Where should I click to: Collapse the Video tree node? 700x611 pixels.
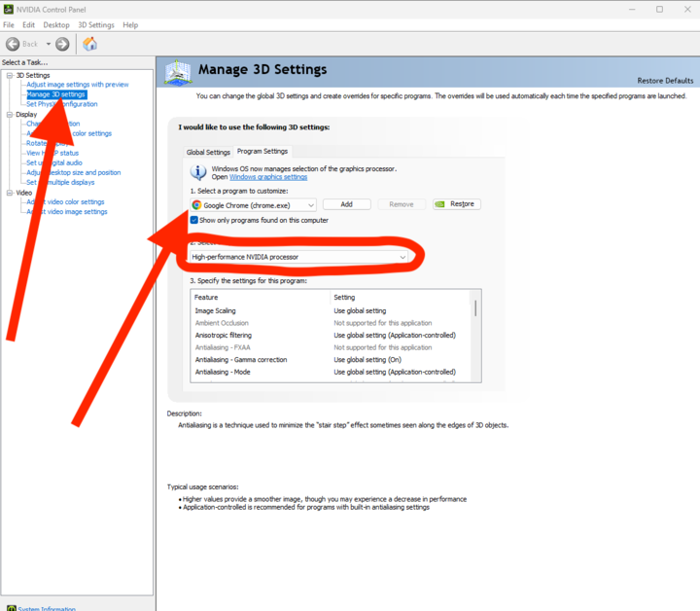pos(10,193)
